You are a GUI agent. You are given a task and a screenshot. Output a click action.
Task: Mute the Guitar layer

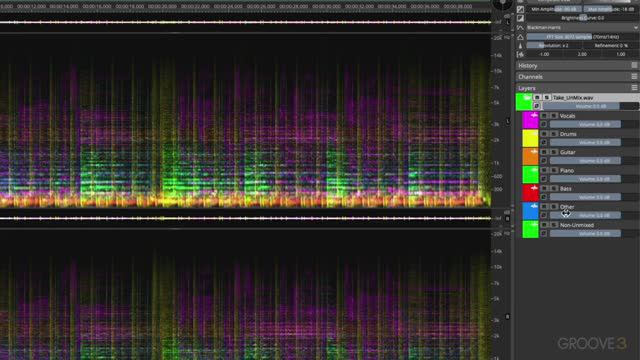pos(544,152)
